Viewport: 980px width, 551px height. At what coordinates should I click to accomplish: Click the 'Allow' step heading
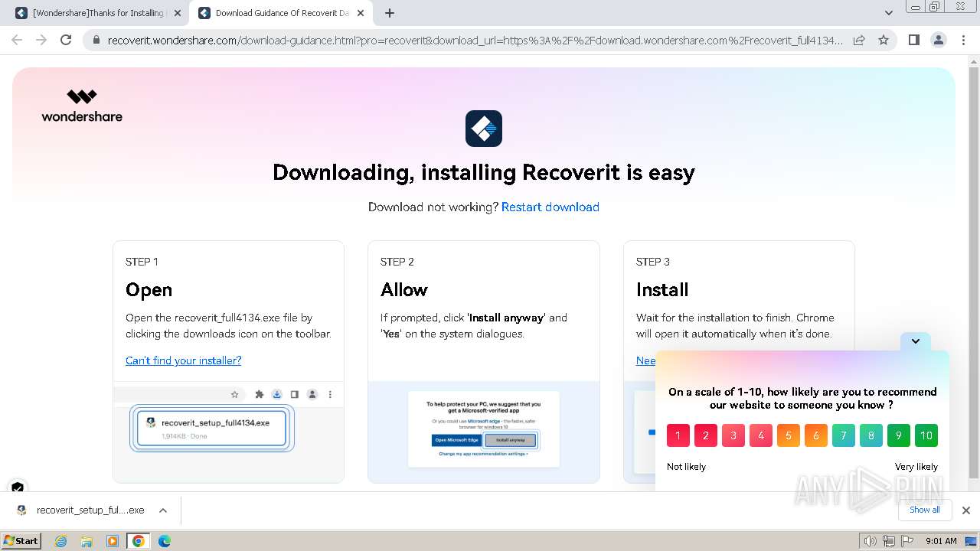click(x=404, y=290)
